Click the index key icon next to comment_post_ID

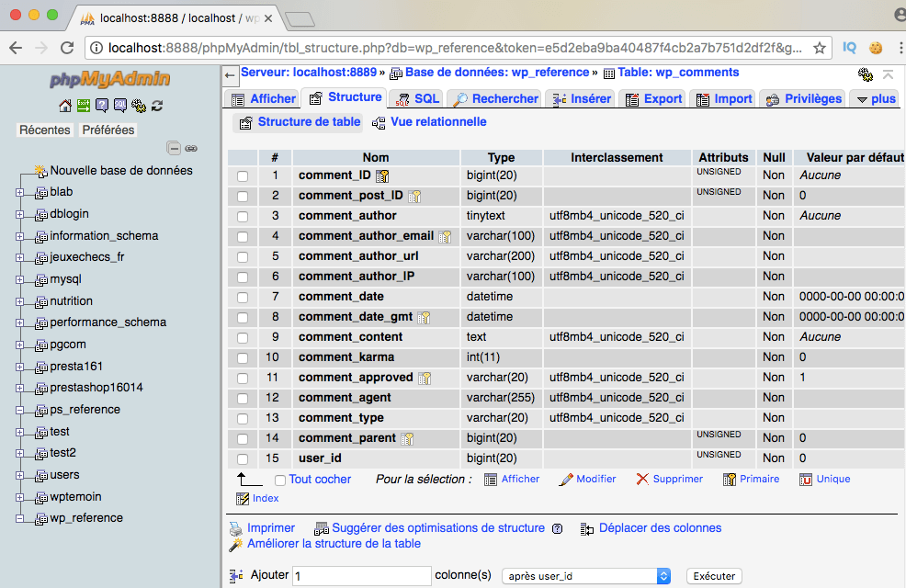click(x=414, y=197)
